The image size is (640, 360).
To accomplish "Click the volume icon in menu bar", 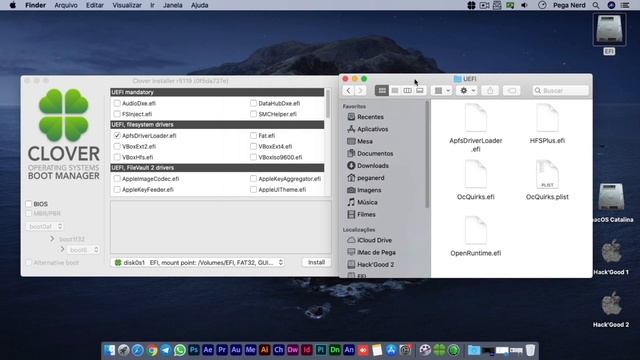I will point(524,5).
